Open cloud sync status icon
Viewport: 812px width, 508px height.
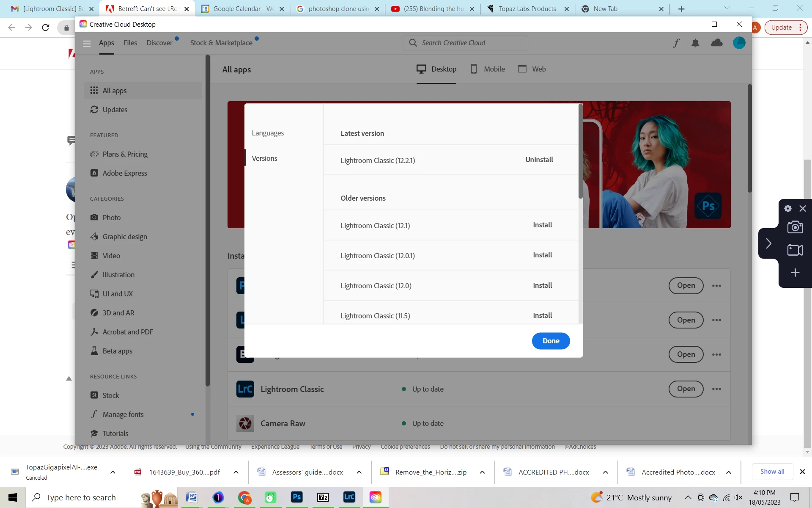[717, 43]
